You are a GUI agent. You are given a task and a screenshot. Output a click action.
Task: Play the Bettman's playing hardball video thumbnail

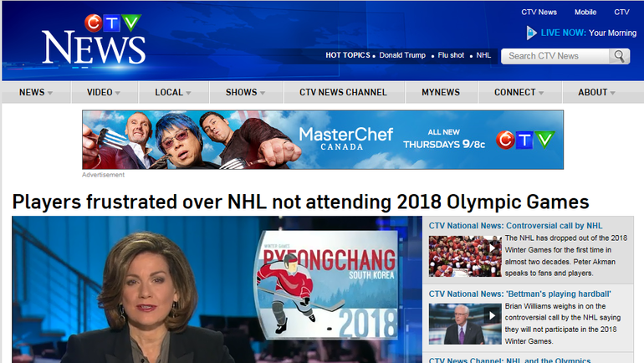(x=465, y=324)
